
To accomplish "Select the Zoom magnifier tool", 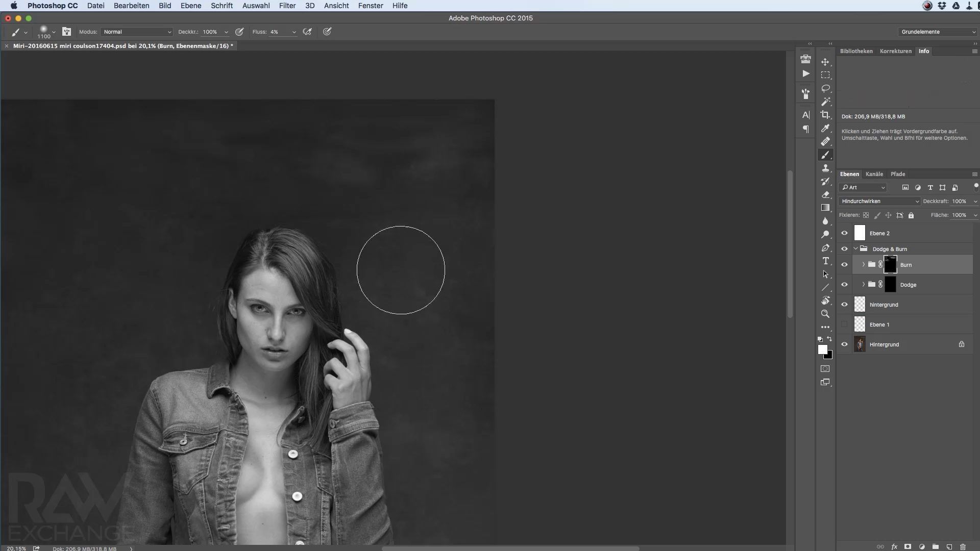I will point(825,314).
